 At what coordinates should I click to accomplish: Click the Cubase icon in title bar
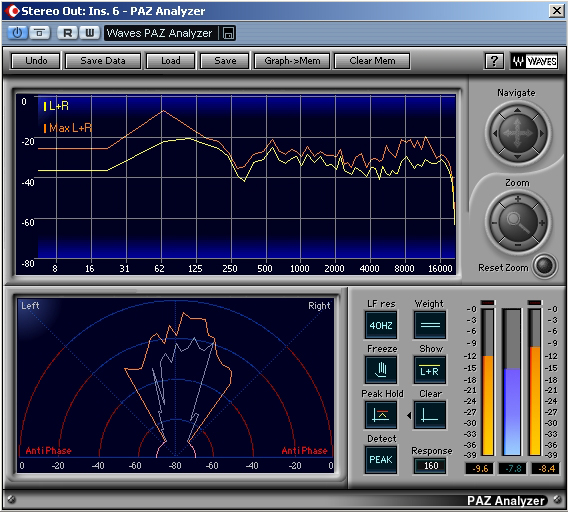tap(13, 11)
